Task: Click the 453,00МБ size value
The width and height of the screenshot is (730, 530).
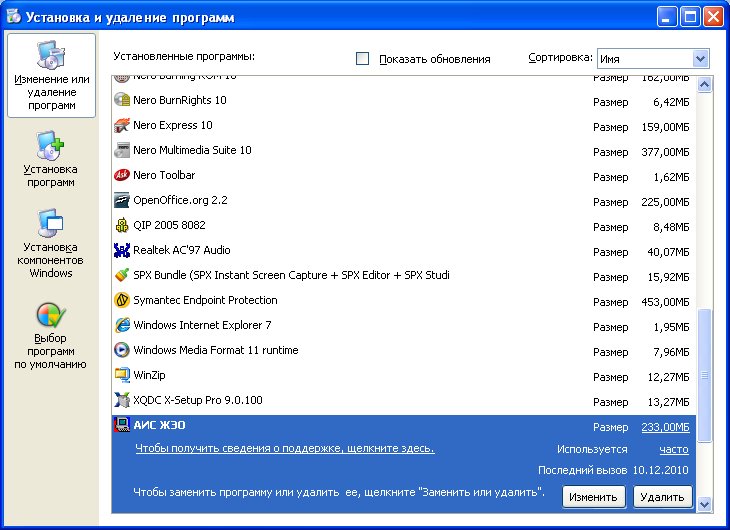Action: point(665,302)
